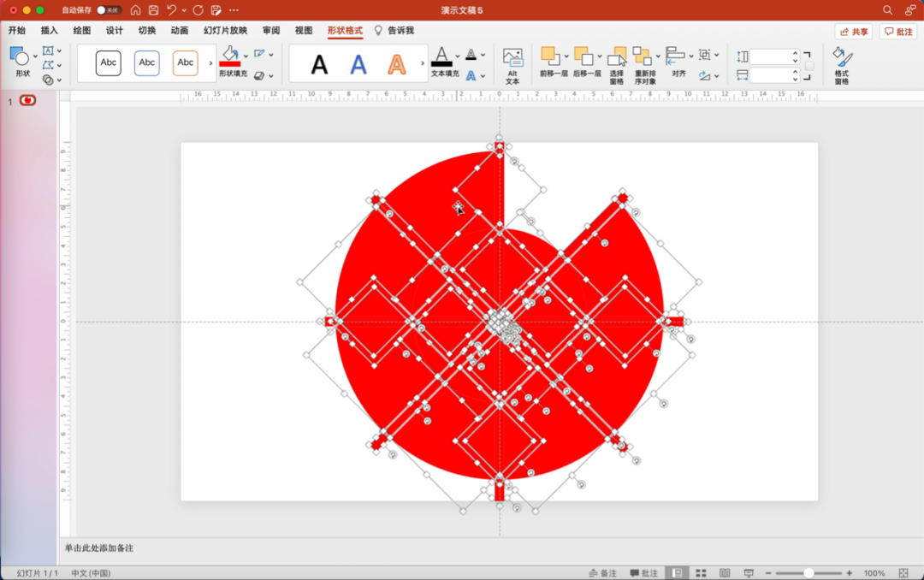
Task: Click the 对齐 align icon
Action: pos(675,56)
